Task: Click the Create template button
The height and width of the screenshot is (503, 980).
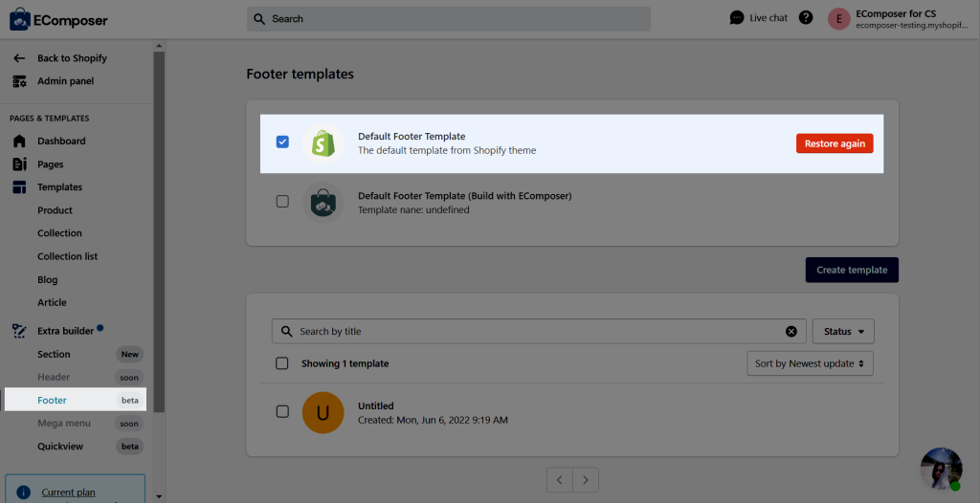Action: coord(852,270)
